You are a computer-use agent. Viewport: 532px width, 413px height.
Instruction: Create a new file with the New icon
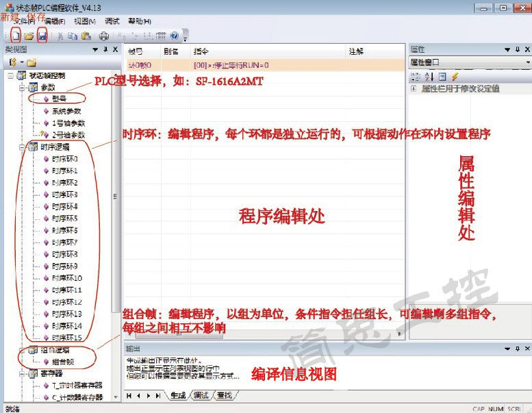16,36
